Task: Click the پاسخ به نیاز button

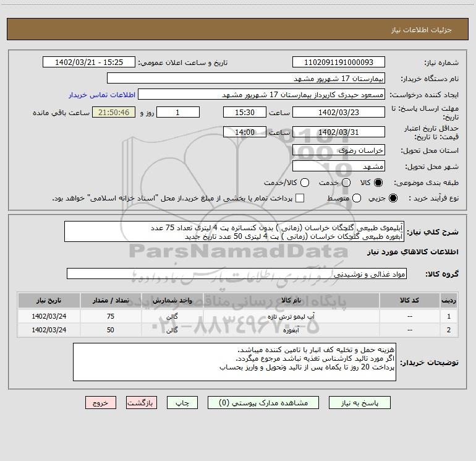Action: (360, 403)
